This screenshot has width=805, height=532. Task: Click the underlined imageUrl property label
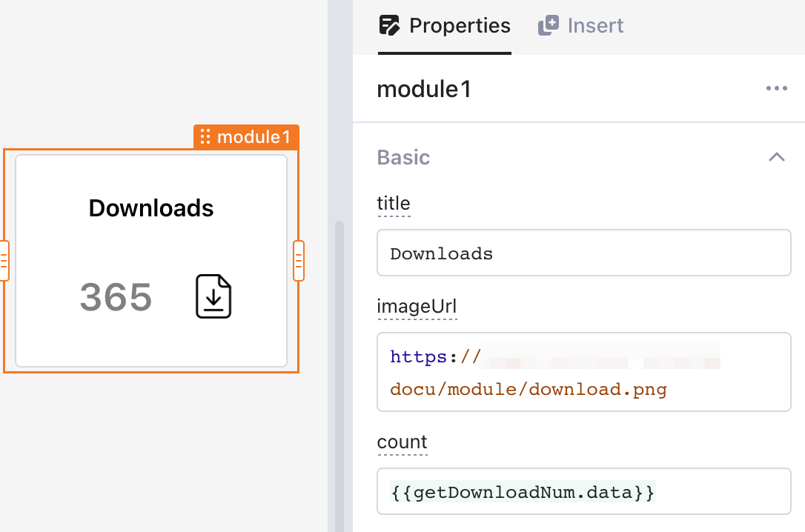pos(417,307)
